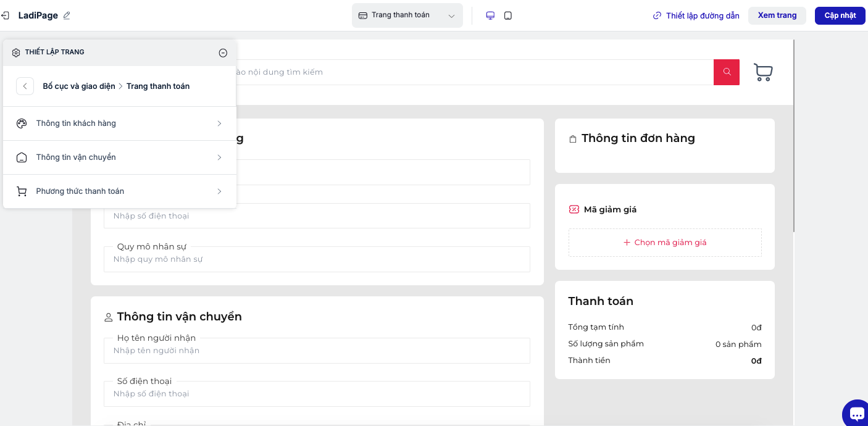
Task: Click the 0 sản phẩm value
Action: (x=738, y=345)
